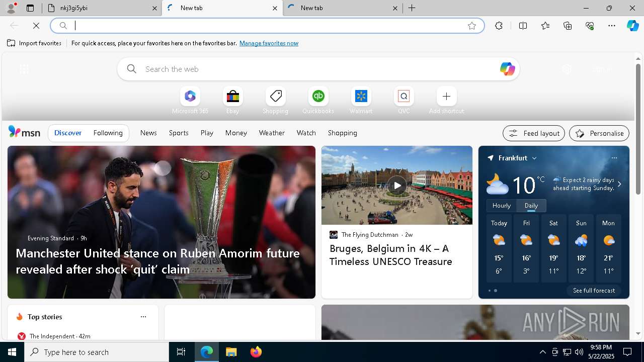Viewport: 644px width, 362px height.
Task: Open the browser profile icon
Action: coord(11,8)
